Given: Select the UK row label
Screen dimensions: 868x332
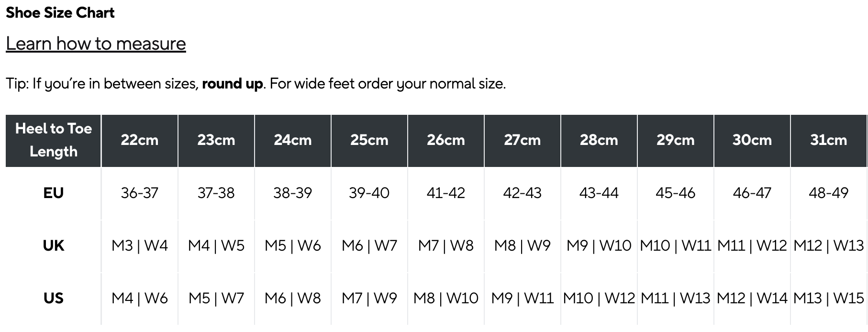Looking at the screenshot, I should click(53, 245).
